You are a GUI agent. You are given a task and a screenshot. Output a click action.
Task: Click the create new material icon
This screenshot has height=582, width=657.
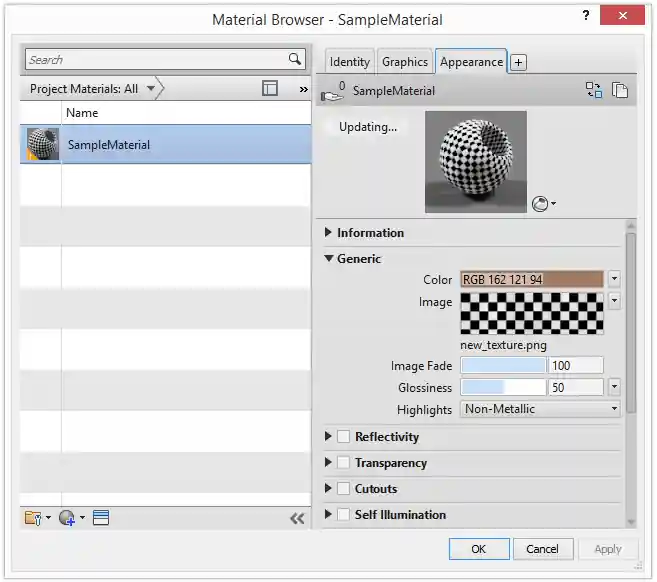pyautogui.click(x=68, y=518)
